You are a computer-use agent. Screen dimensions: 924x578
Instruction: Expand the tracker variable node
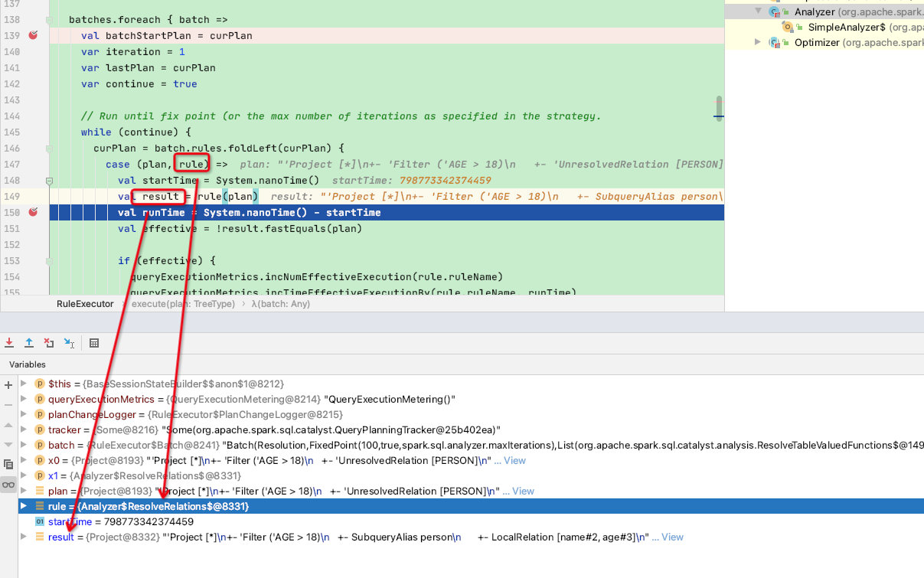24,429
